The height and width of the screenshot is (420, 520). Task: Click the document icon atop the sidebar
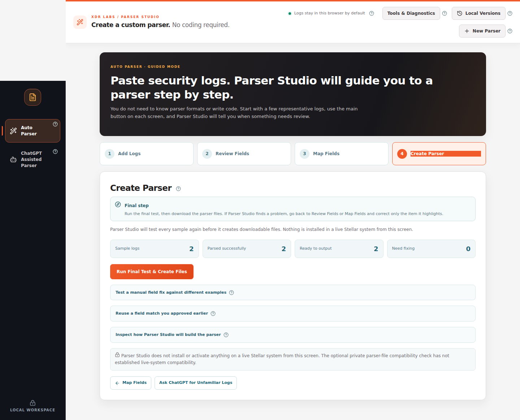click(32, 97)
